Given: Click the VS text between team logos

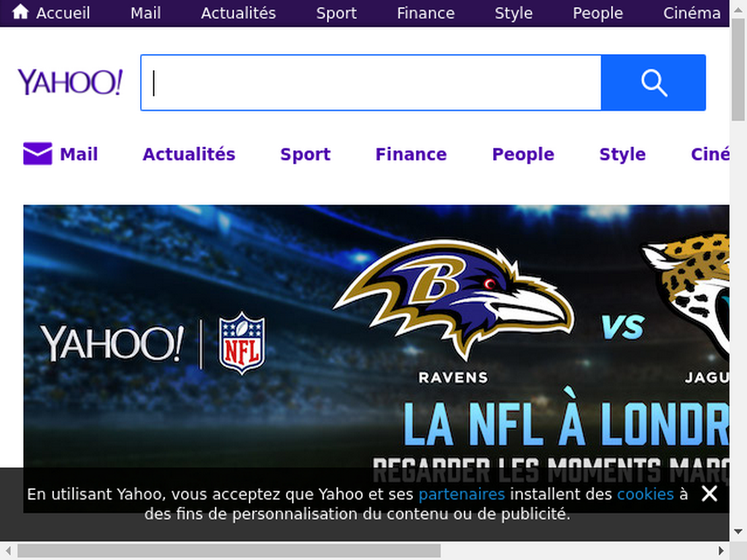Looking at the screenshot, I should (x=623, y=327).
